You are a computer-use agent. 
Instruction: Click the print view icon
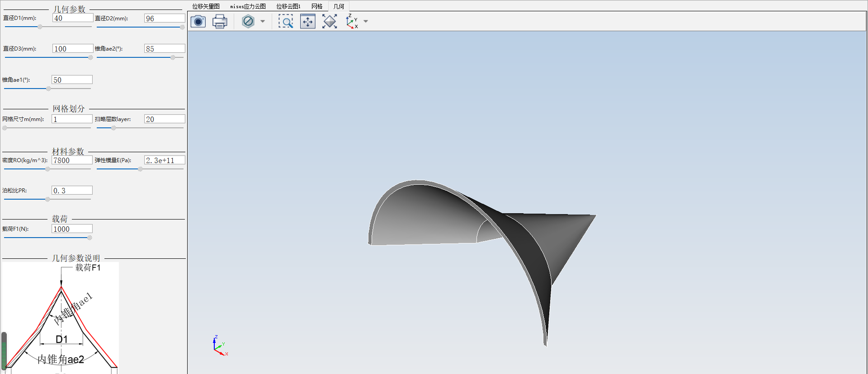point(220,21)
